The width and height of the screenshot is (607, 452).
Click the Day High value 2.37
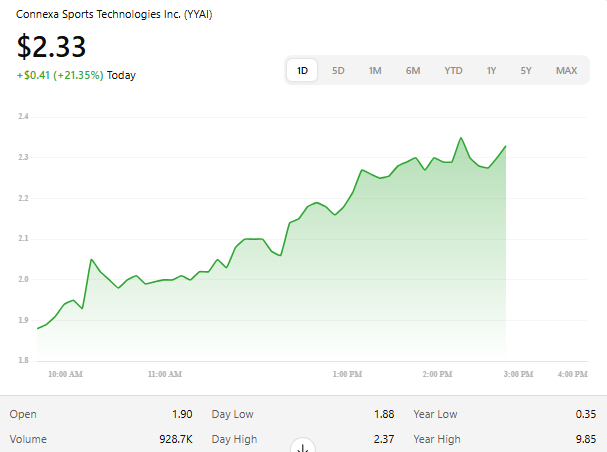pyautogui.click(x=384, y=439)
